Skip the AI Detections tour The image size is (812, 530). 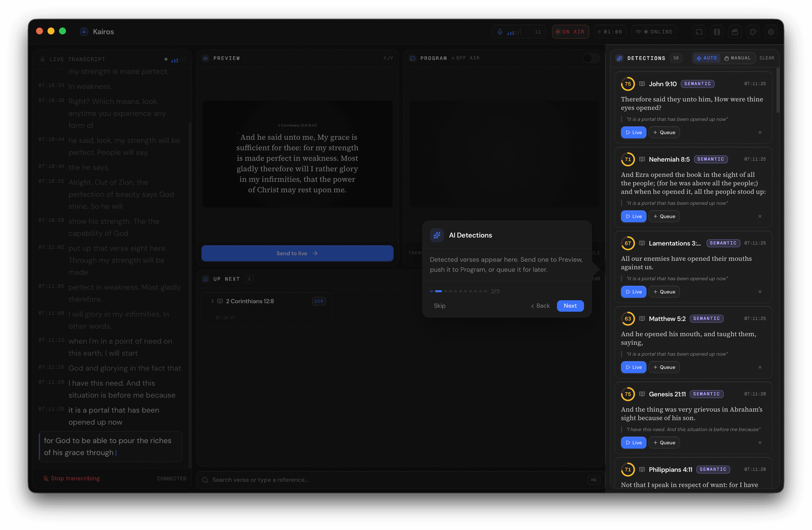pos(439,306)
